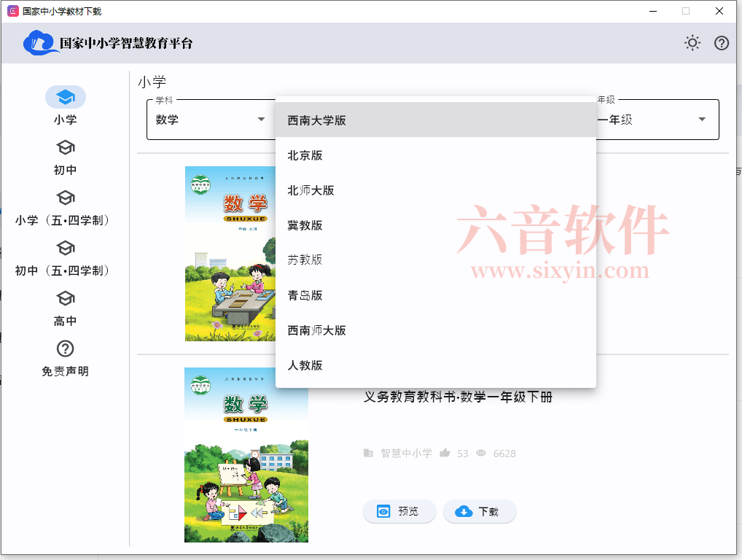Click the 智慧中小学 category folder icon

pyautogui.click(x=368, y=452)
